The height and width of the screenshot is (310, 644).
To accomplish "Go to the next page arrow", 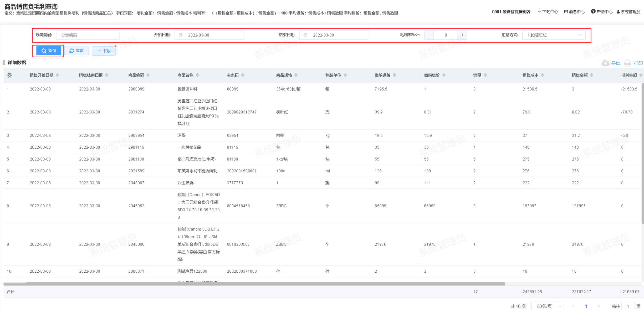I will coord(599,306).
